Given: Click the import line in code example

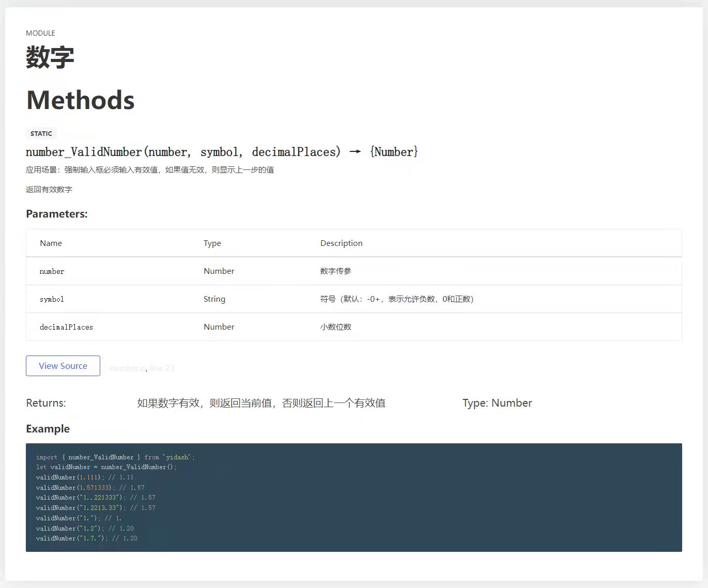Looking at the screenshot, I should [115, 457].
